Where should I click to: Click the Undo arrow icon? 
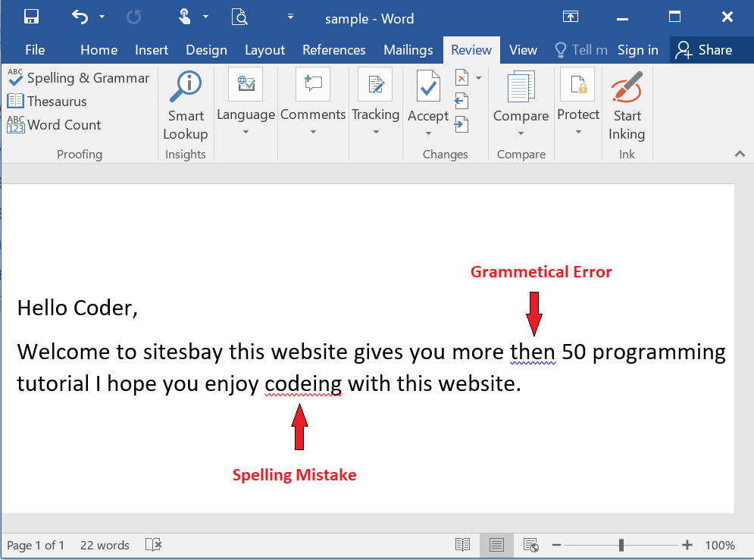(80, 17)
